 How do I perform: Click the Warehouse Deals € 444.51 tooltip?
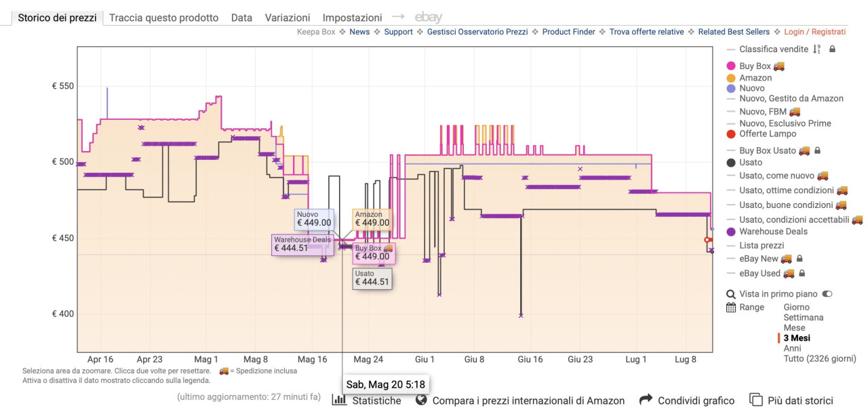click(x=302, y=244)
